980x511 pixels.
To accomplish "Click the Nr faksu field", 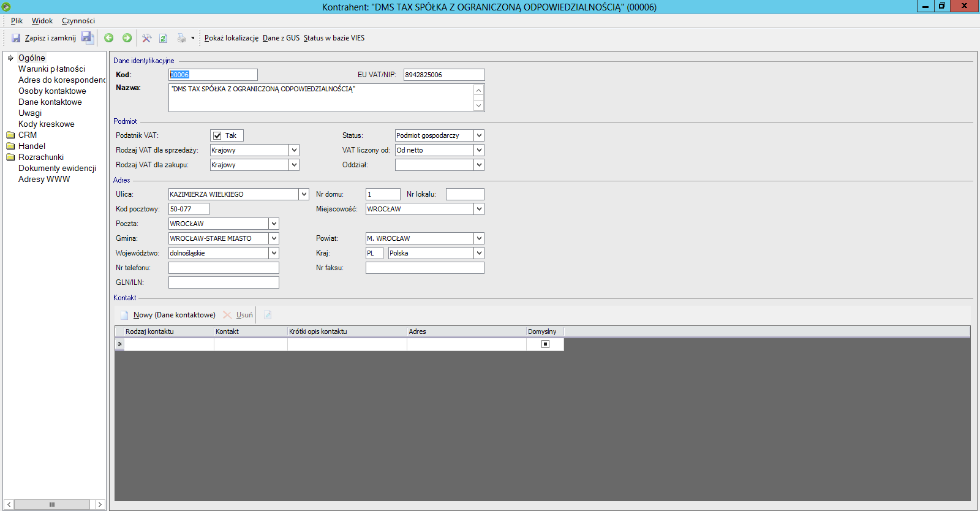I will [425, 268].
